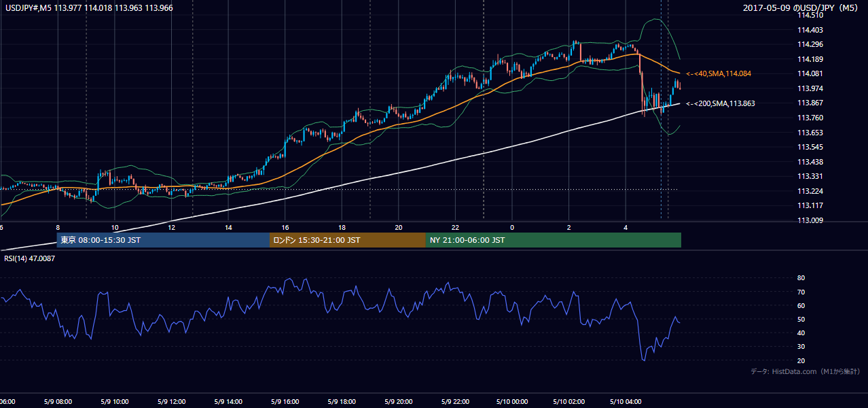Click price axis label 114.510
The height and width of the screenshot is (408, 868).
click(x=810, y=15)
